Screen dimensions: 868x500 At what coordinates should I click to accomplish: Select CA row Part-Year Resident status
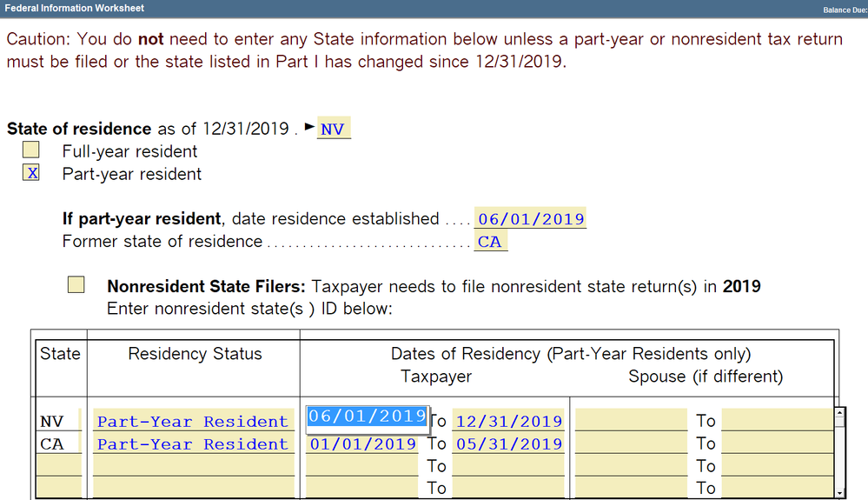pos(193,443)
